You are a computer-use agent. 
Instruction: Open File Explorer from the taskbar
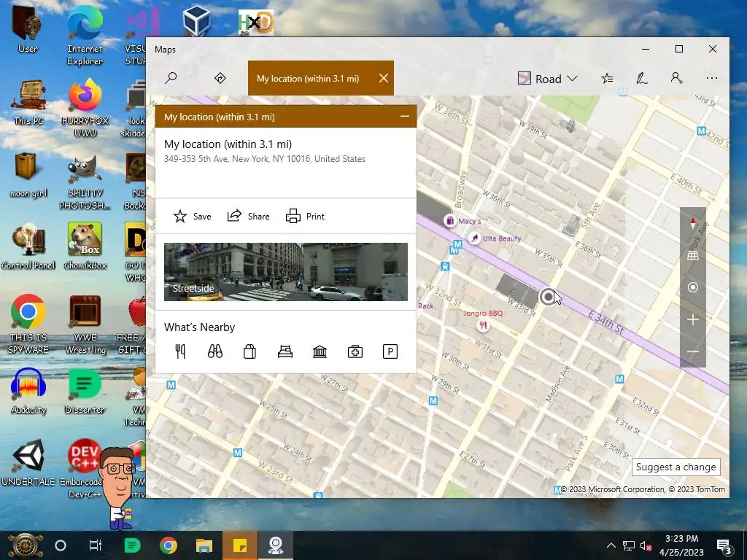click(204, 545)
